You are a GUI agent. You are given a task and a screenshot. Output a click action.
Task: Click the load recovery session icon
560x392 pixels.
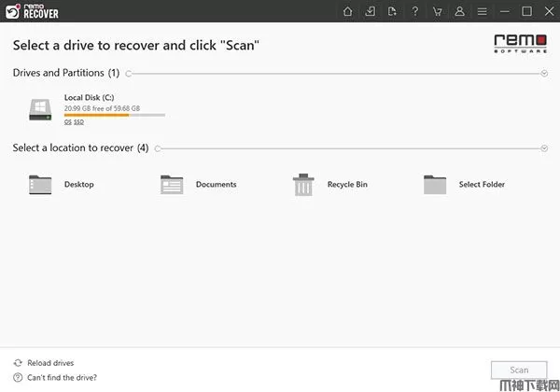371,11
